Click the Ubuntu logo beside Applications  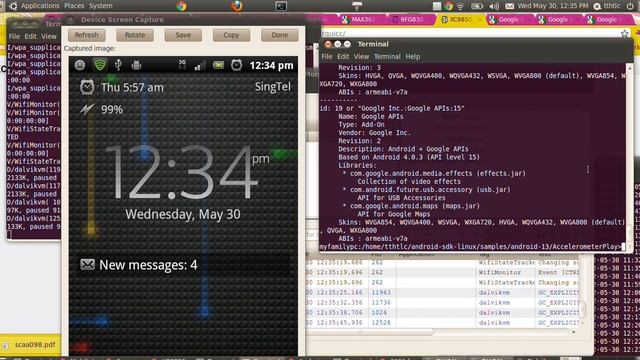coord(13,6)
